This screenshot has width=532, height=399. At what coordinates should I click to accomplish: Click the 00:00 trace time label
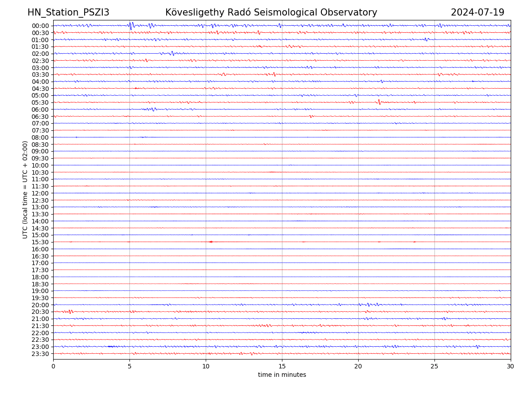click(40, 26)
